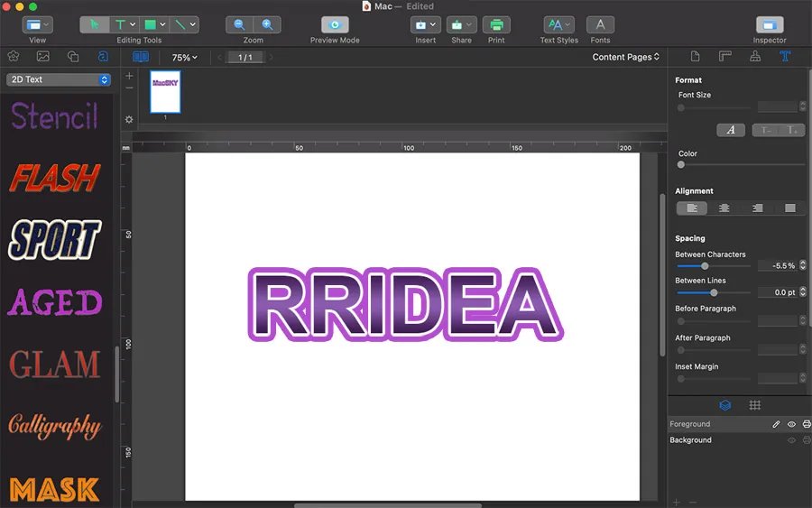
Task: Select the arrow selection tool
Action: click(95, 25)
